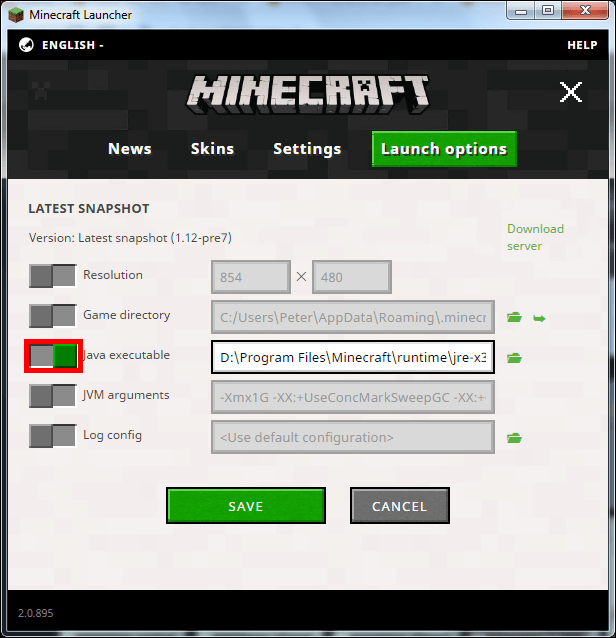
Task: Click the resolution height field 480
Action: tap(352, 277)
